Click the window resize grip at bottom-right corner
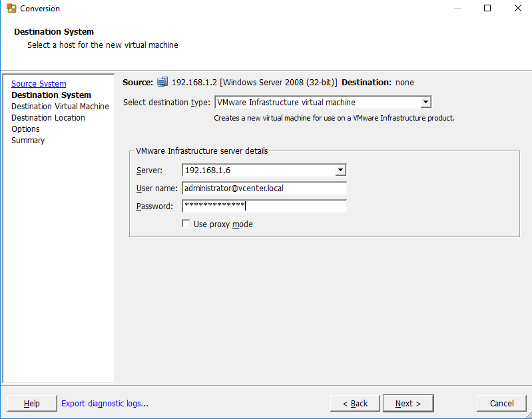532x419 pixels. 528,415
